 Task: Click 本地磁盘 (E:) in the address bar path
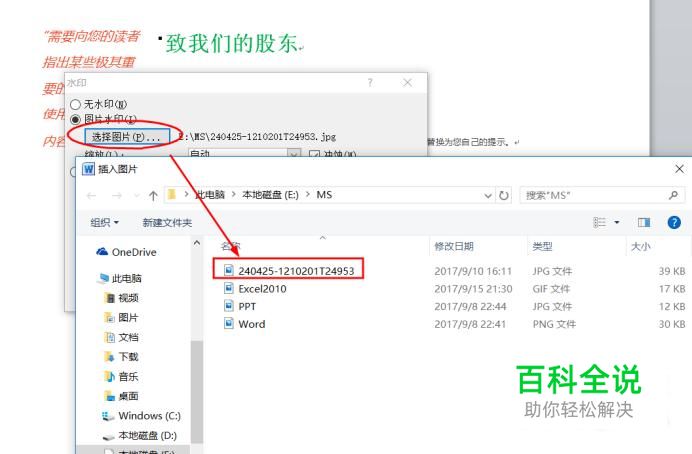[x=270, y=195]
